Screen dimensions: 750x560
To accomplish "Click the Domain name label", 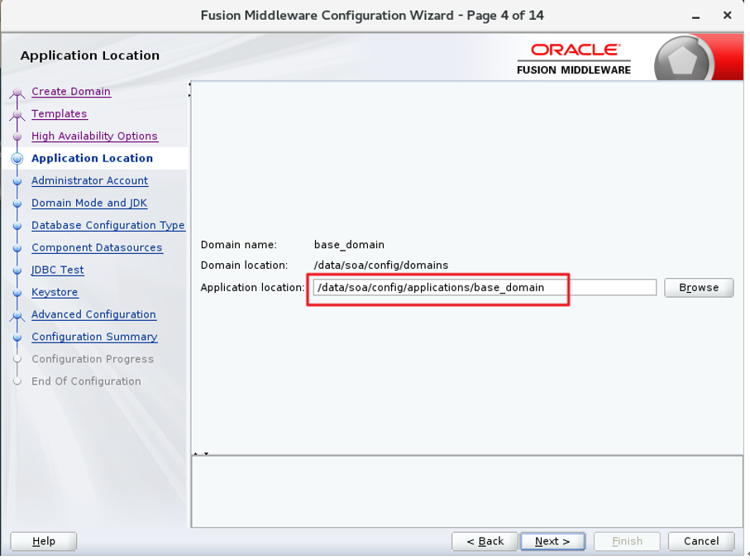I will tap(239, 245).
